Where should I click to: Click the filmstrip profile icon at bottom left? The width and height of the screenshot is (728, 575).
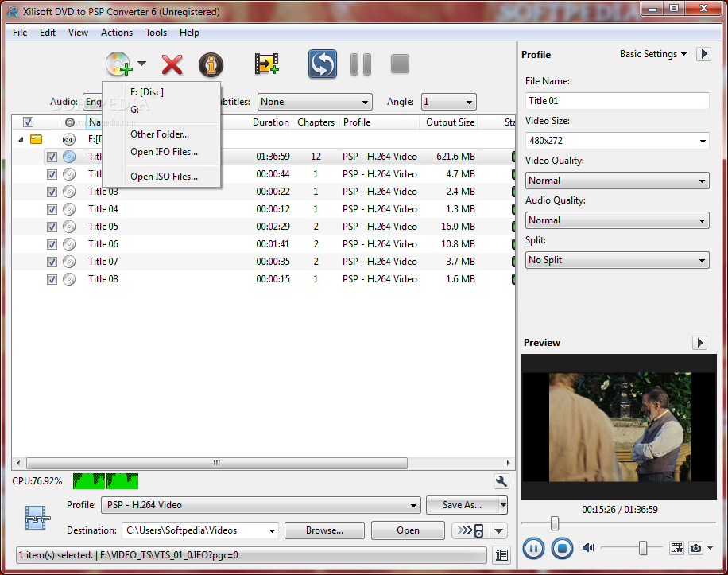37,518
